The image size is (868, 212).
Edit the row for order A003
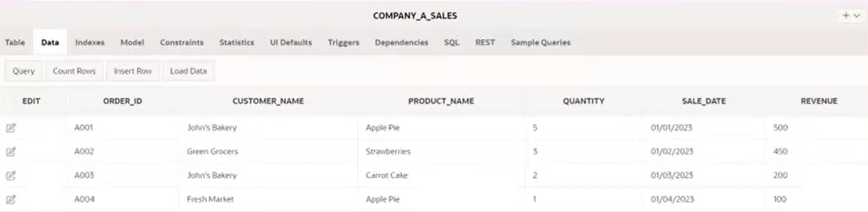11,176
